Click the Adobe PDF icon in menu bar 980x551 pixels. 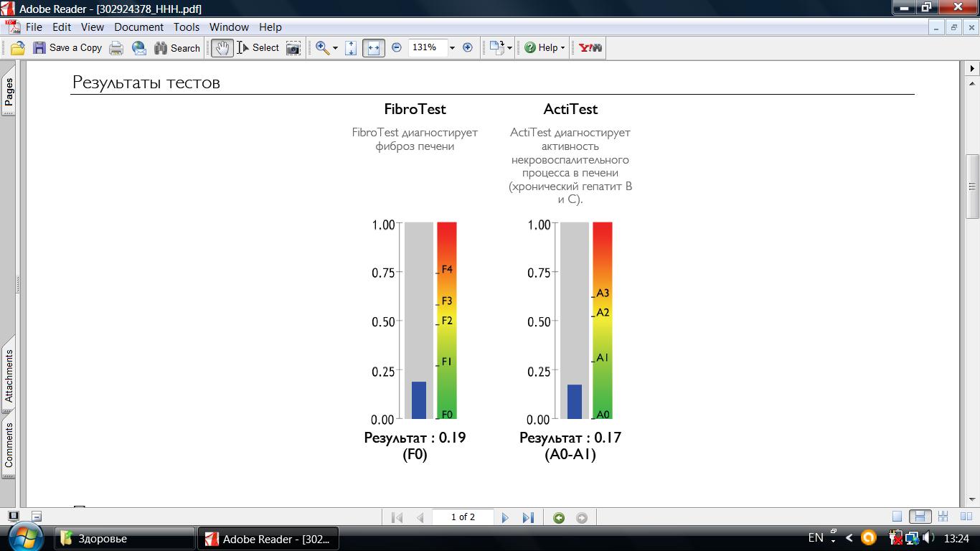(x=12, y=27)
